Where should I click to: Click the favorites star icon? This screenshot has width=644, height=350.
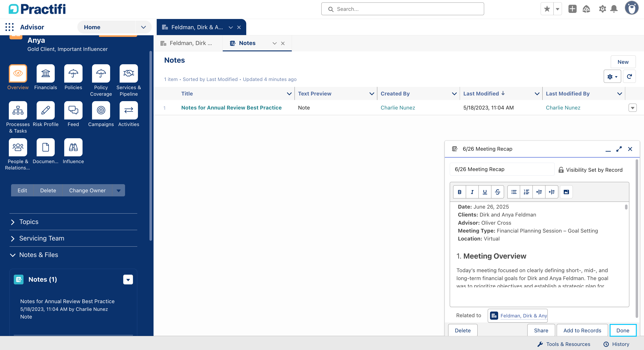[547, 9]
